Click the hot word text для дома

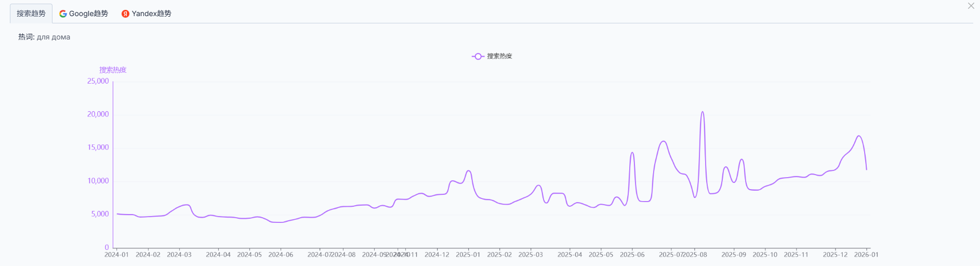pos(54,37)
